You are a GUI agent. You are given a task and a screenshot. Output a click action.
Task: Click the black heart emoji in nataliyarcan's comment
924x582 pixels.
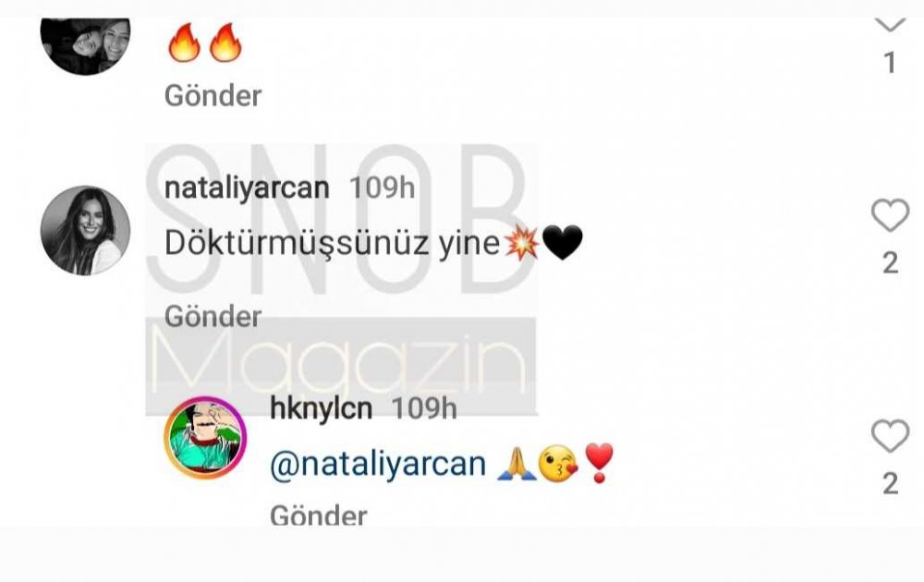[562, 244]
